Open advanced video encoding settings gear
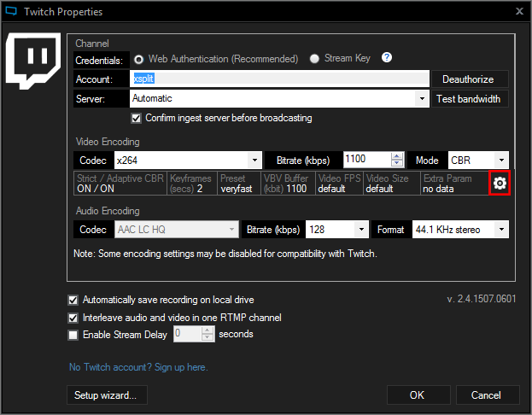Viewport: 532px width, 415px height. [x=500, y=183]
